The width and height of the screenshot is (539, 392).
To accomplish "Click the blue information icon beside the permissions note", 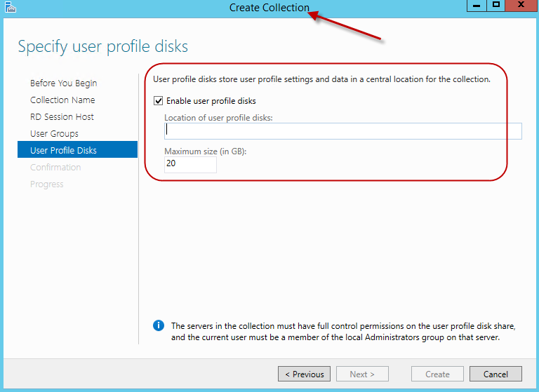I will coord(159,326).
